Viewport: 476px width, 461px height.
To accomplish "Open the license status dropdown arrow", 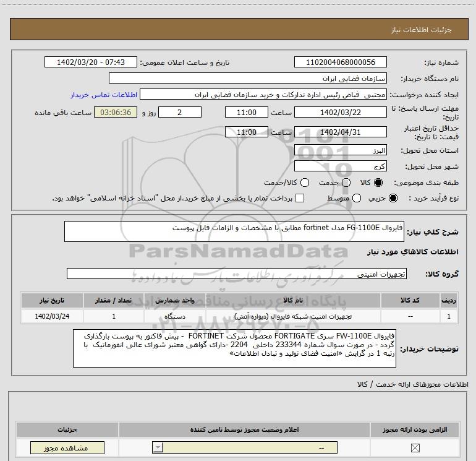I will coord(158,447).
